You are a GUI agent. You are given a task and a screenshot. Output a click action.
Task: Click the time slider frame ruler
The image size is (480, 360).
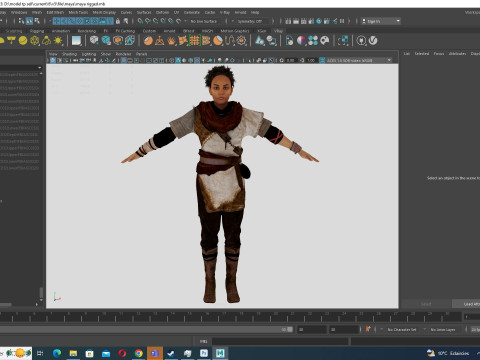[230, 317]
